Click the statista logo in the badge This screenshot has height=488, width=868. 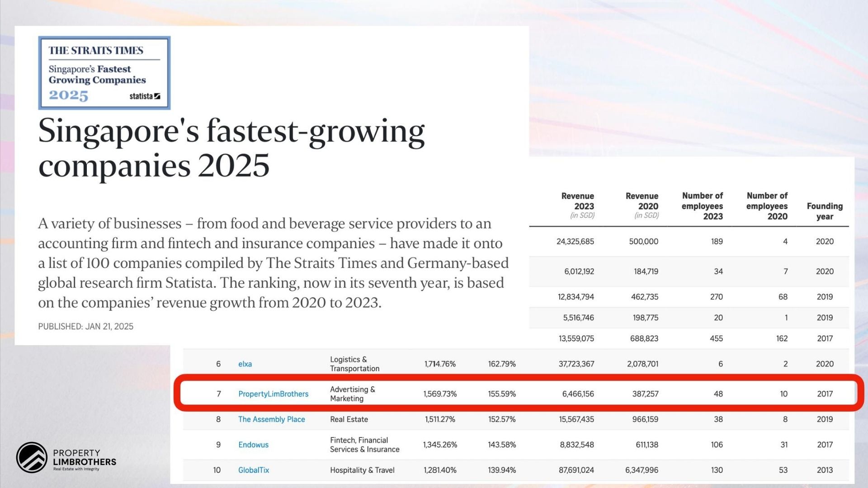(x=145, y=96)
